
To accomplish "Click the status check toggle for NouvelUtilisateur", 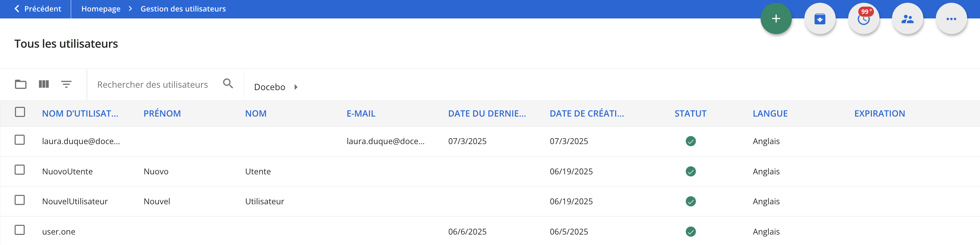I will tap(691, 201).
